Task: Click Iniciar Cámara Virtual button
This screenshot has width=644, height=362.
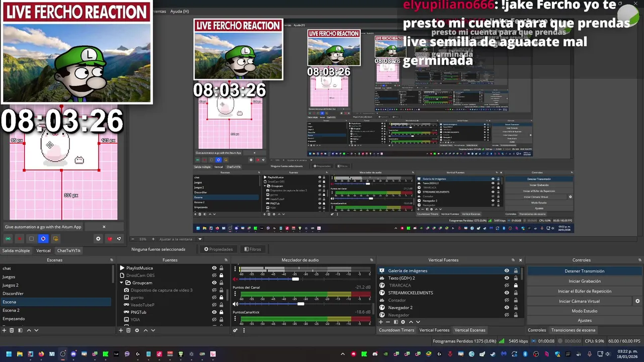Action: (x=579, y=301)
